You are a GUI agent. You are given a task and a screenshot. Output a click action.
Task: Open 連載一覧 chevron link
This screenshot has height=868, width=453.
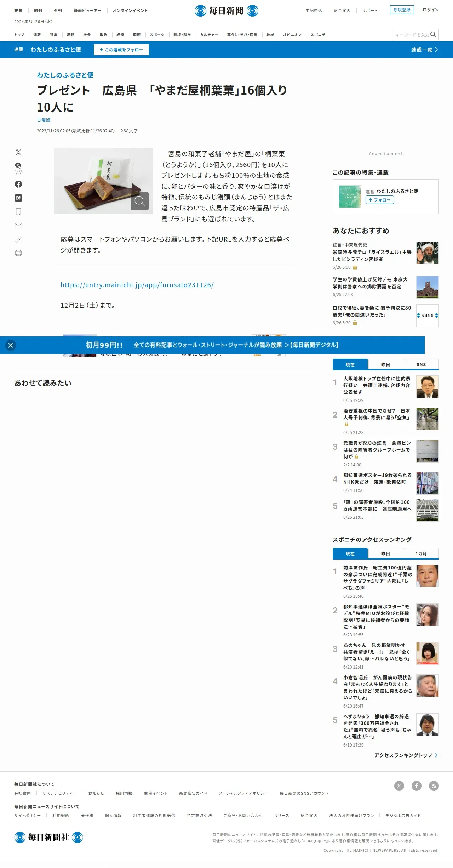[424, 50]
